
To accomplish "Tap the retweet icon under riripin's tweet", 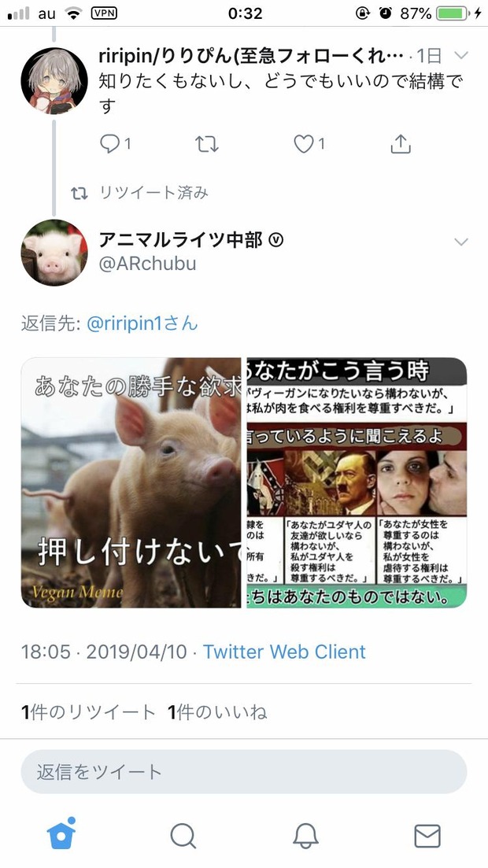I will coord(206,144).
